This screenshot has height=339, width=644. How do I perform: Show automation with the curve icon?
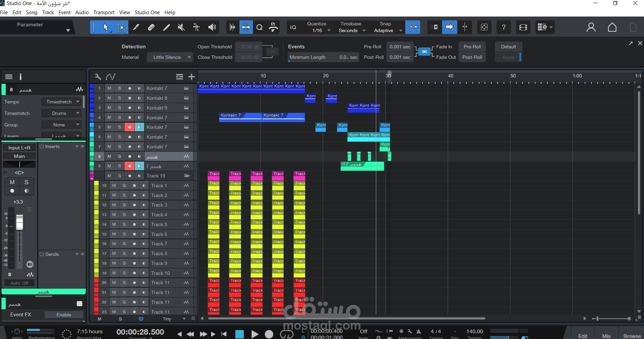110,77
